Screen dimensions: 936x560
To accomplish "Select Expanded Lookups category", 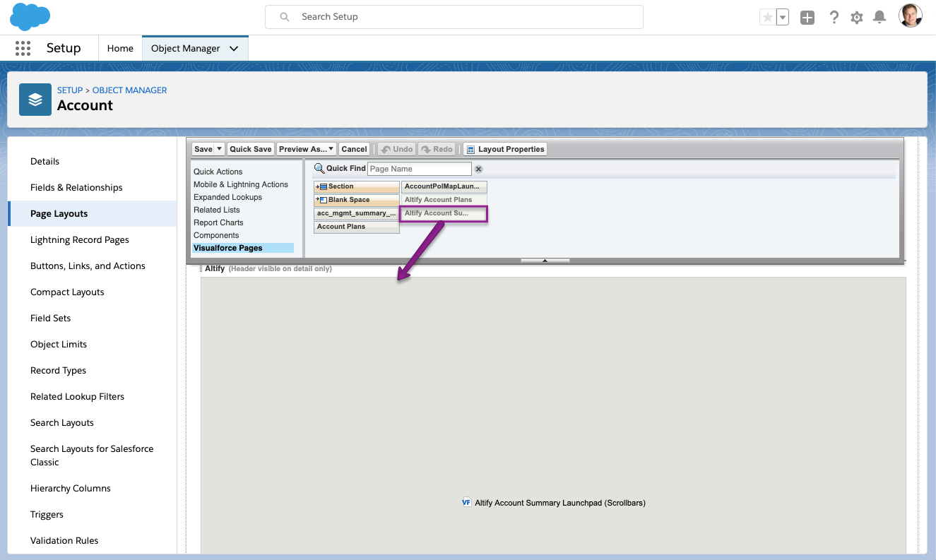I will (228, 197).
